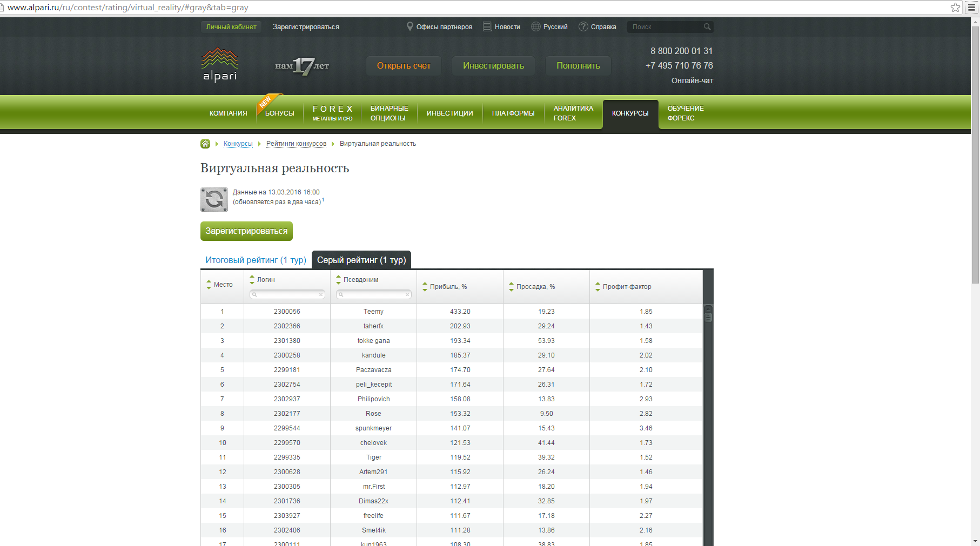Image resolution: width=980 pixels, height=546 pixels.
Task: Change language via Русский
Action: pos(555,26)
